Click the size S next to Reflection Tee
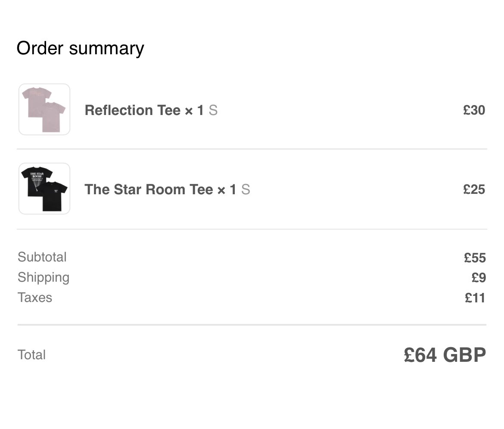 coord(213,110)
